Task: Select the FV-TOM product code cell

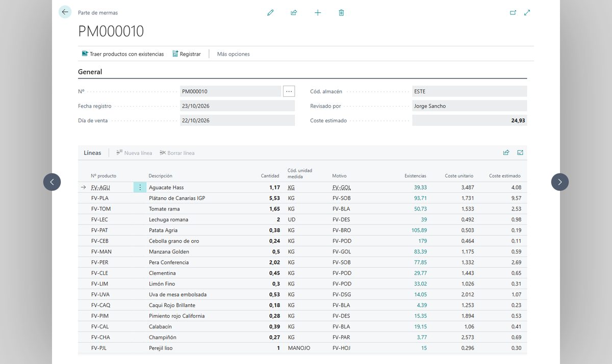Action: click(101, 209)
